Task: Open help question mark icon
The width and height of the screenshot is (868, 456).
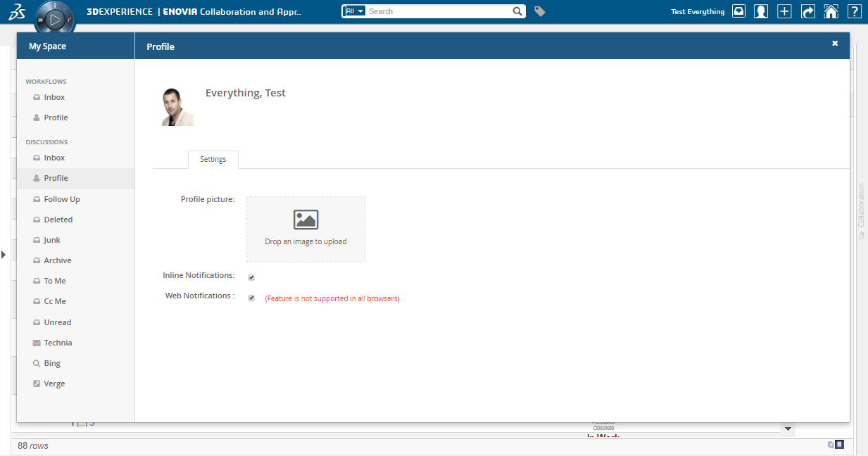Action: (x=854, y=11)
